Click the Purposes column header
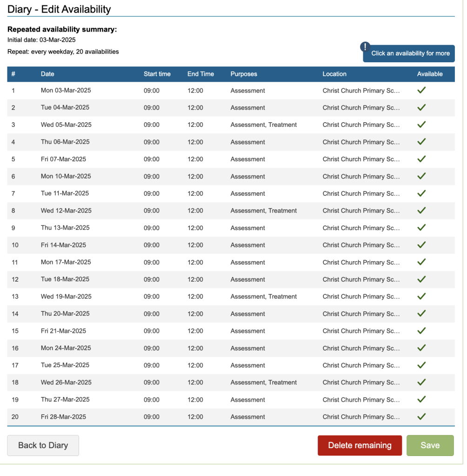 (x=244, y=74)
